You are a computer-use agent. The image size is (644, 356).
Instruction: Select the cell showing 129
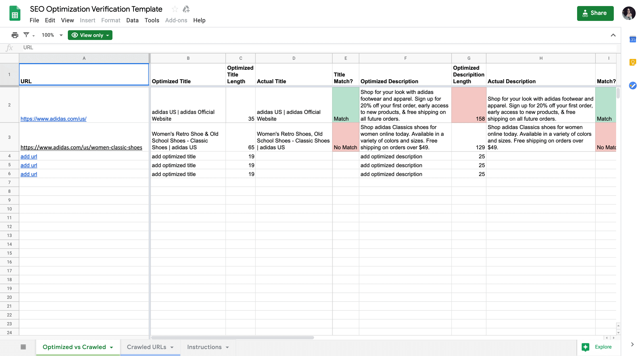pos(469,137)
